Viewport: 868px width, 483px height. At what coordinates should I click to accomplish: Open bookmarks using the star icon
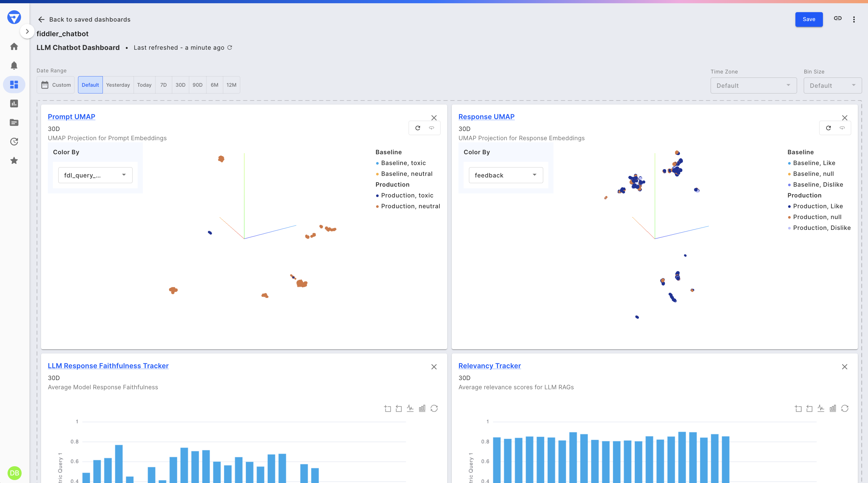pyautogui.click(x=14, y=160)
